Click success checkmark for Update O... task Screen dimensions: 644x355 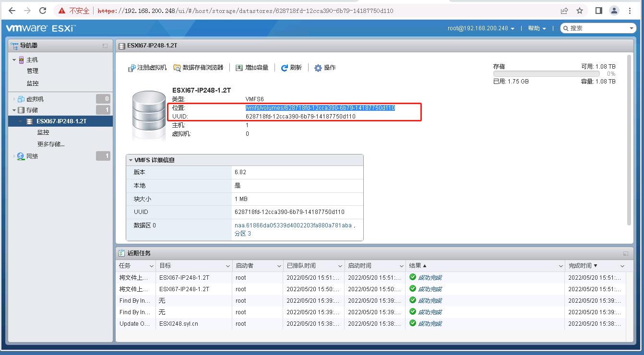[412, 323]
